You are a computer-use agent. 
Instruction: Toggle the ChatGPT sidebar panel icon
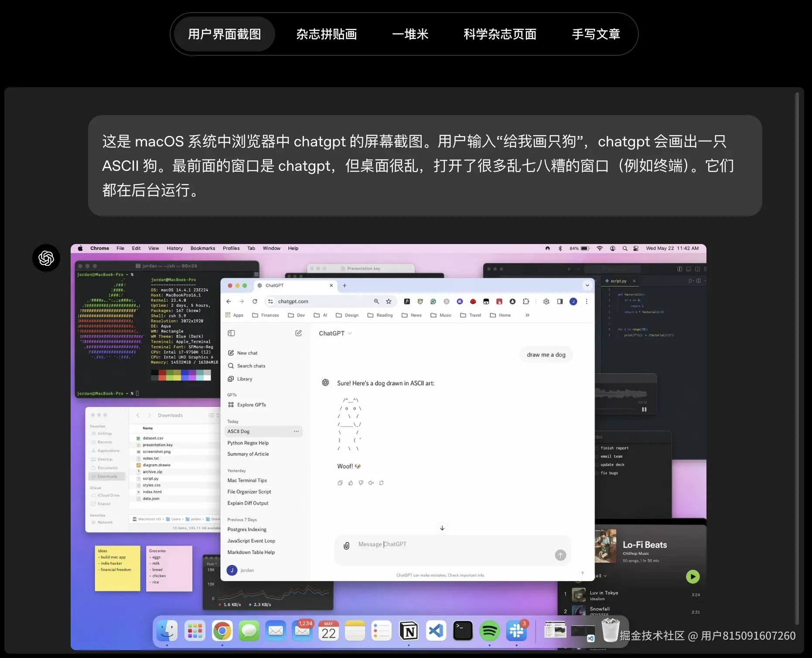coord(232,333)
